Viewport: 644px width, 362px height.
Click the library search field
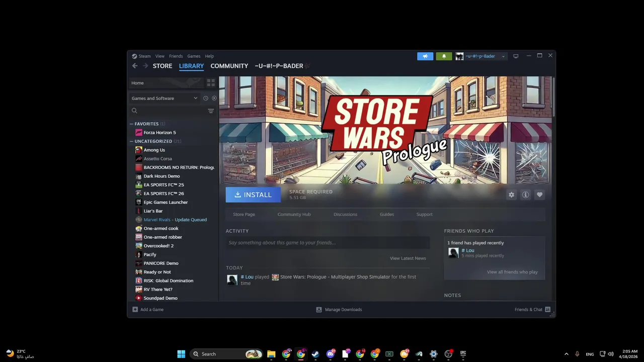point(169,111)
